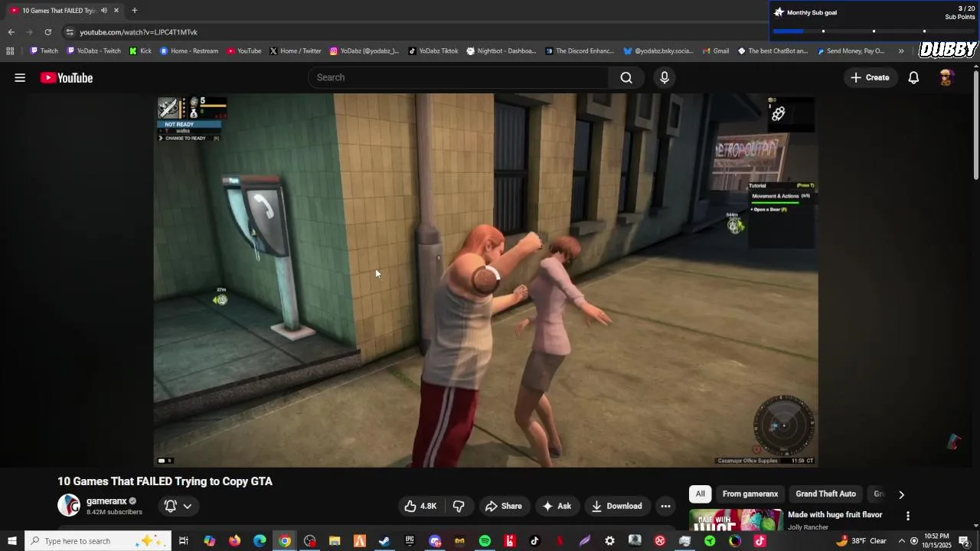Screen dimensions: 980x551
Task: Open the Settings gear on the taskbar
Action: (609, 541)
